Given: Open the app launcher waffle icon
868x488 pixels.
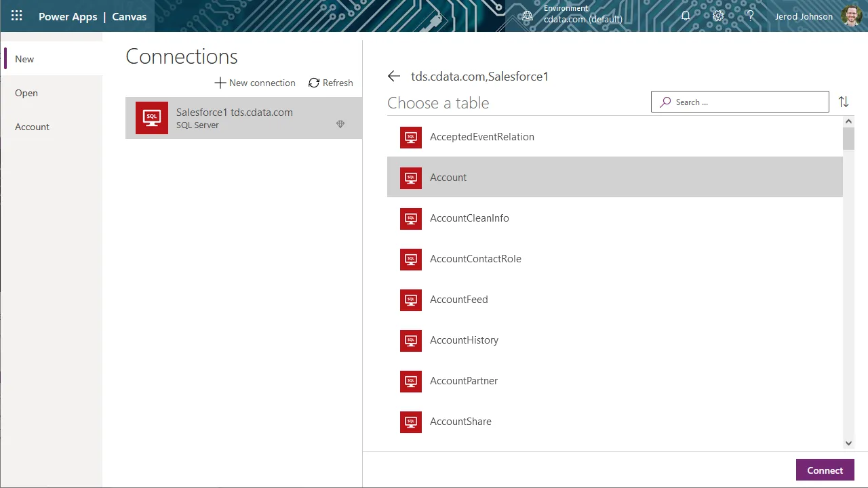Looking at the screenshot, I should (x=16, y=16).
